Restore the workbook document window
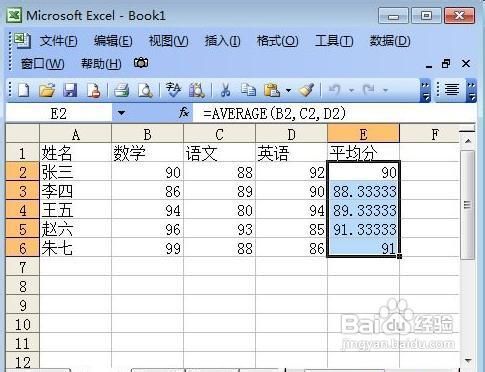The height and width of the screenshot is (372, 485). (446, 63)
